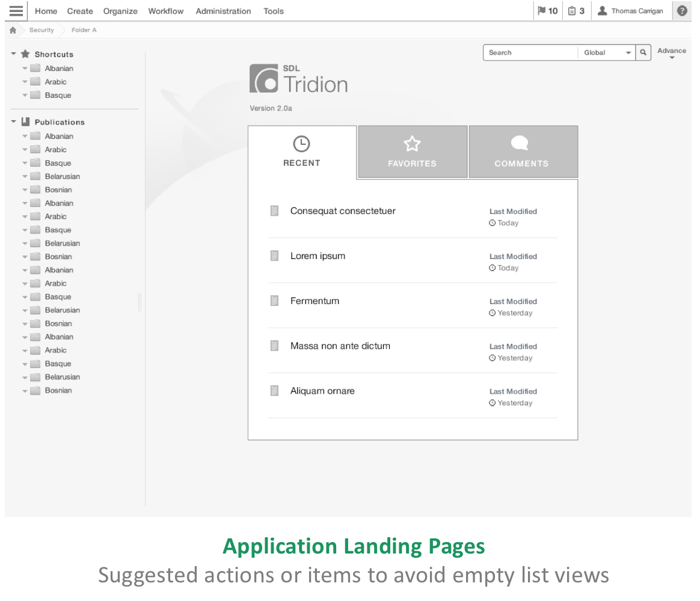The width and height of the screenshot is (700, 601).
Task: Select Albanian label under Shortcuts
Action: click(x=59, y=69)
